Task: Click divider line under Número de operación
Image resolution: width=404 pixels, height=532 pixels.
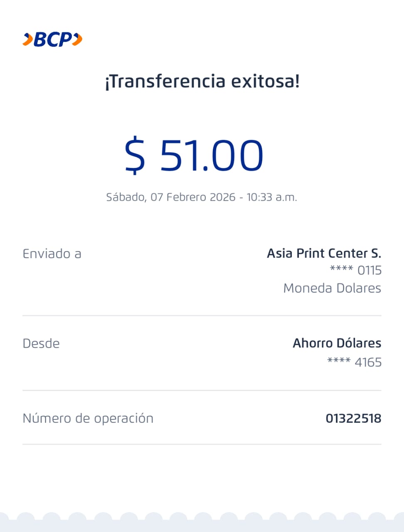Action: tap(202, 444)
